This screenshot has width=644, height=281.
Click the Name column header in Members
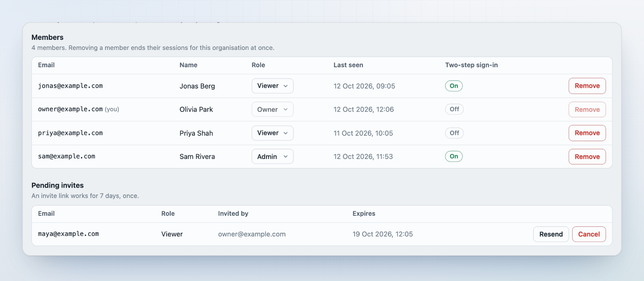click(x=188, y=65)
